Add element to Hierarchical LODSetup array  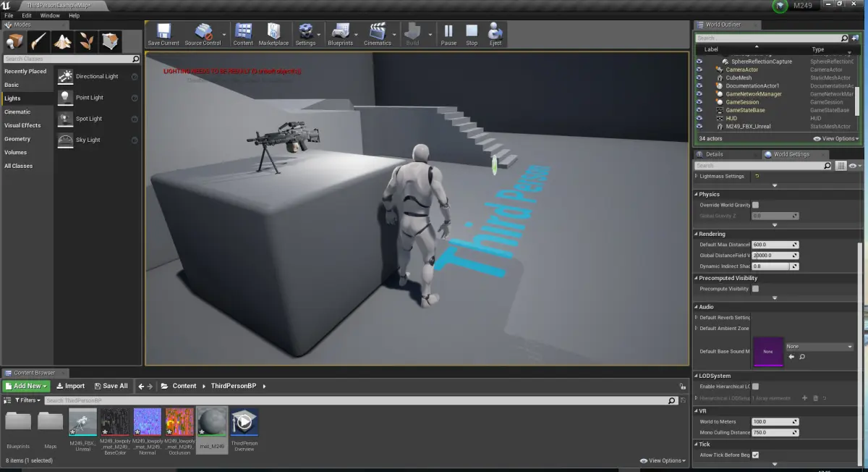coord(805,398)
